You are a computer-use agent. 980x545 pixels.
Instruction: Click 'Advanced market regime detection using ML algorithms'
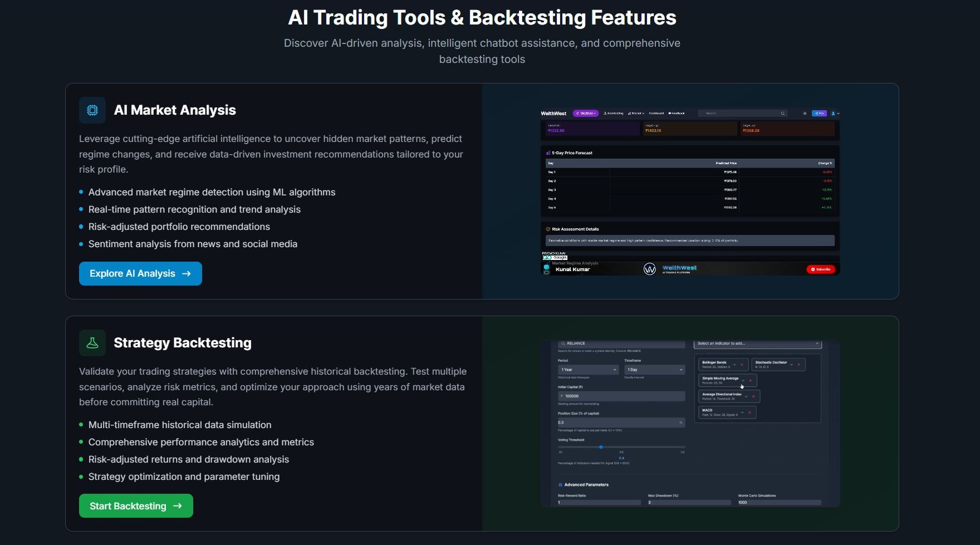(212, 192)
